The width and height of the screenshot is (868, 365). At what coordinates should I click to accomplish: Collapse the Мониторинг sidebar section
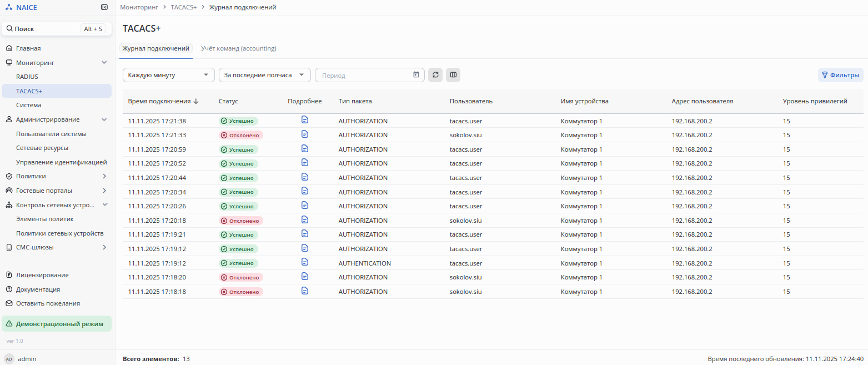(x=104, y=63)
